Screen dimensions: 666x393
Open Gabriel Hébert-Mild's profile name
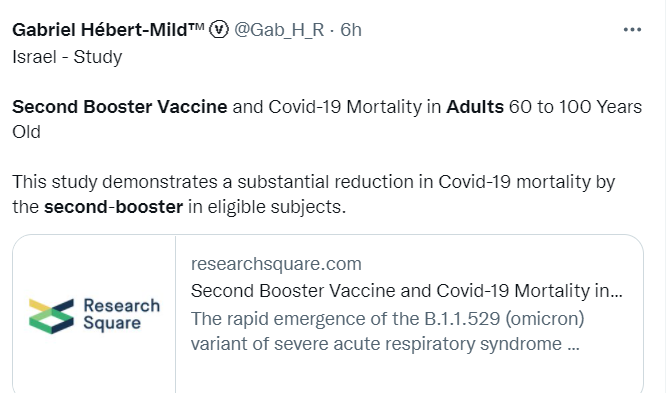click(x=108, y=30)
